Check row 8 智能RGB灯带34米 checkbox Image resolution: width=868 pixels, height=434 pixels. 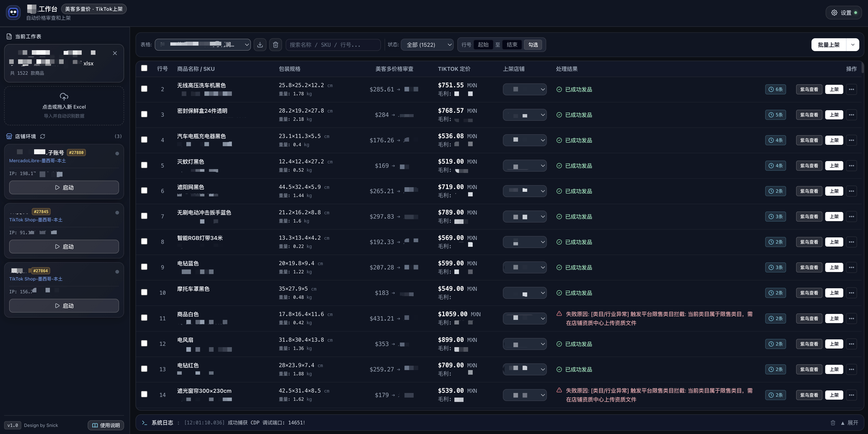point(144,242)
